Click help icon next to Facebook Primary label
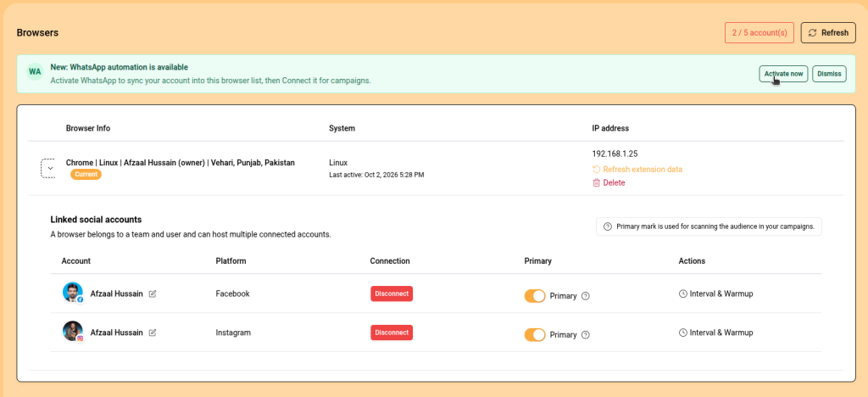 coord(586,296)
